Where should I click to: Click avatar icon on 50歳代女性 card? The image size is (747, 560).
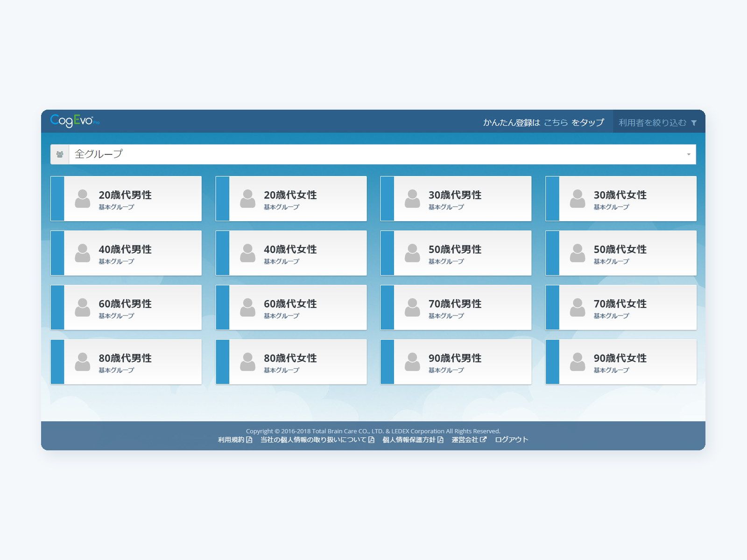click(x=578, y=253)
